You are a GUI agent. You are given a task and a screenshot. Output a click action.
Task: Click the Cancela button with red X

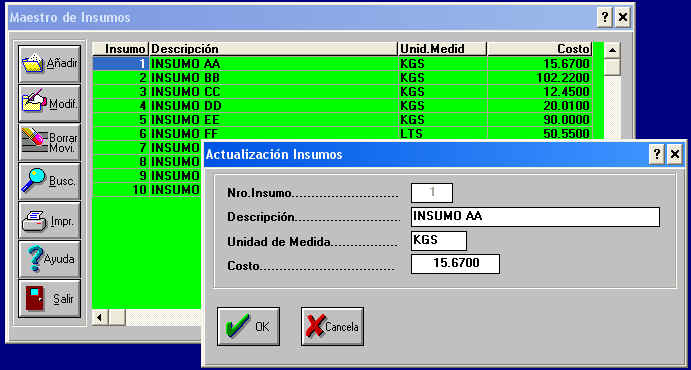(332, 326)
